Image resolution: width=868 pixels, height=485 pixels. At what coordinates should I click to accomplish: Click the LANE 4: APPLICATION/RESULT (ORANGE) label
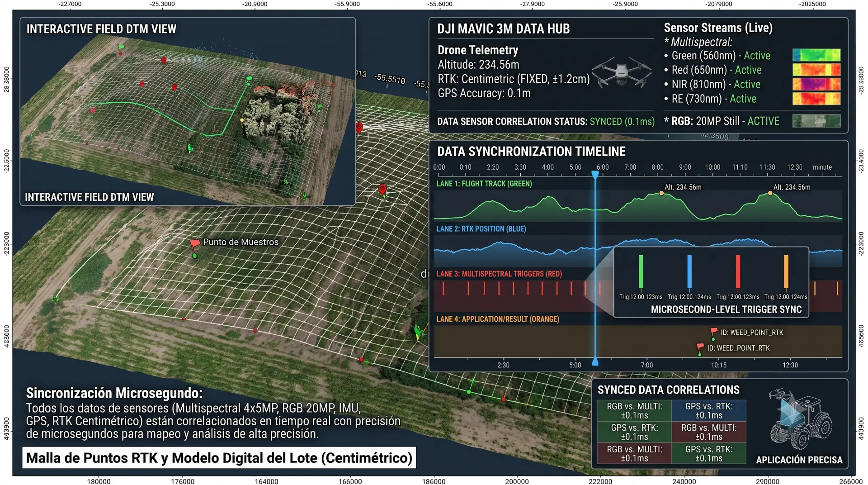click(x=498, y=319)
